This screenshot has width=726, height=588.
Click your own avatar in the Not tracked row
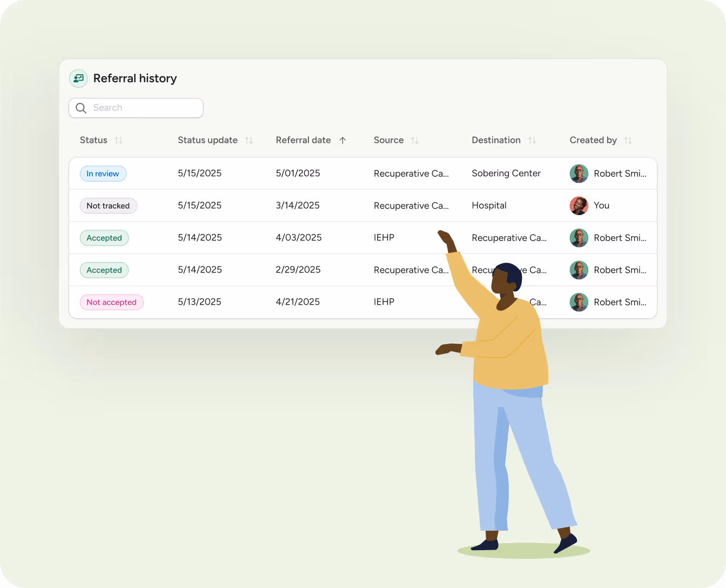coord(579,205)
